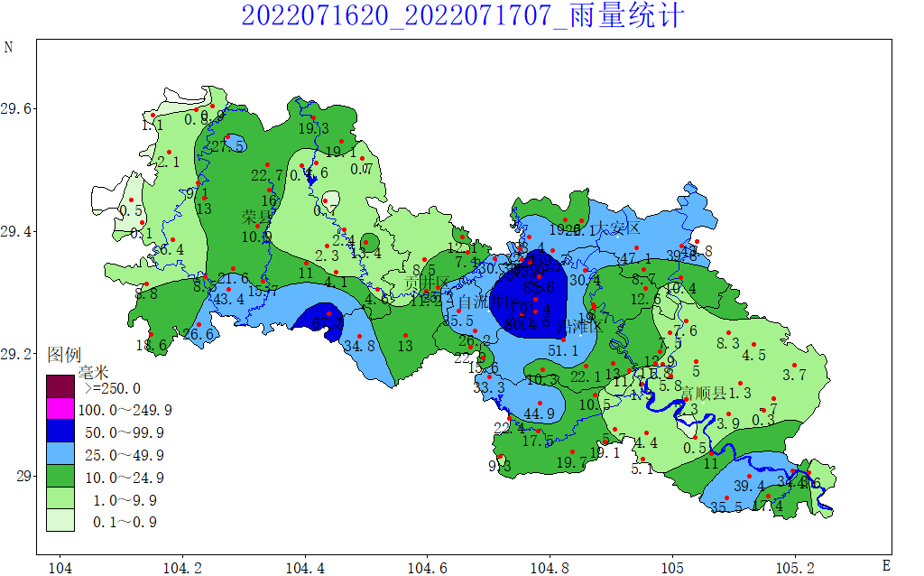This screenshot has height=576, width=924.
Task: Click the 图例 legend heading
Action: point(64,355)
